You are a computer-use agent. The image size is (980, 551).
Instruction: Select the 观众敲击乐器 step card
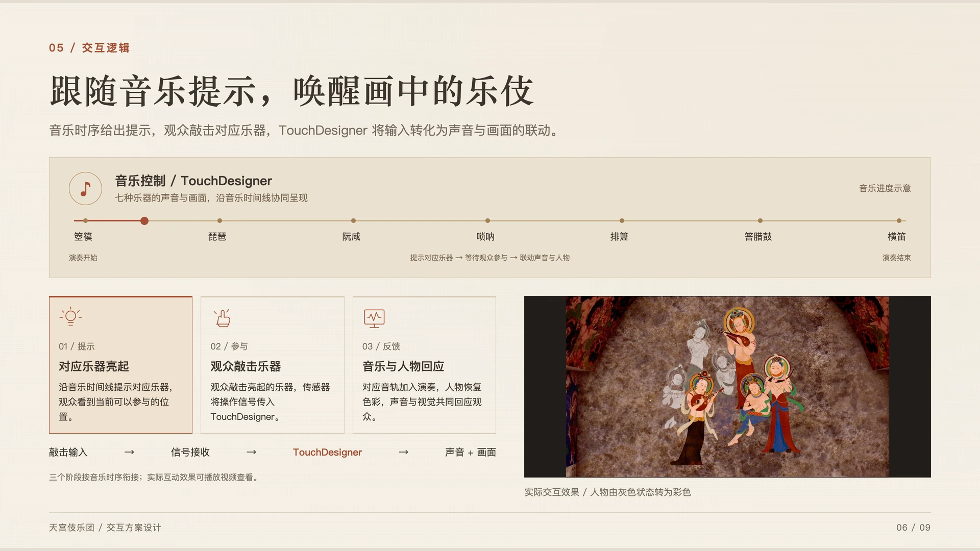(x=273, y=365)
